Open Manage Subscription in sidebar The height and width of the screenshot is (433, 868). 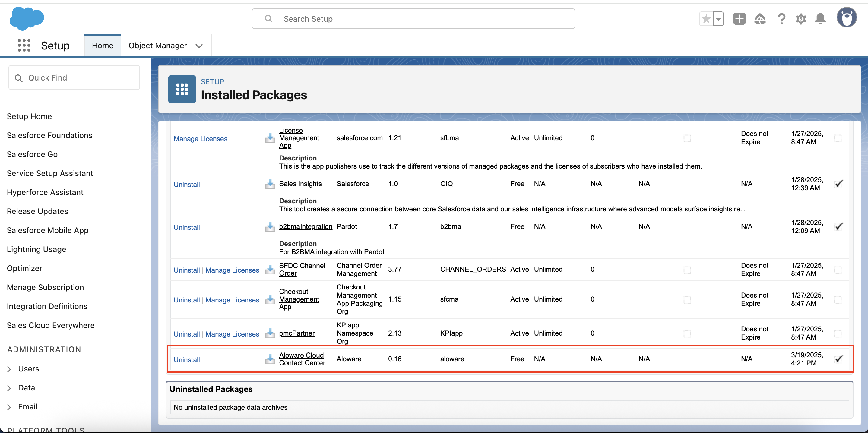pyautogui.click(x=46, y=287)
